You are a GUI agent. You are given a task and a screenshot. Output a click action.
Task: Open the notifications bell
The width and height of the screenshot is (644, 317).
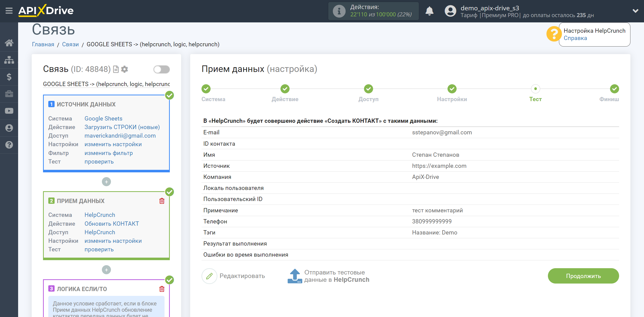(429, 11)
